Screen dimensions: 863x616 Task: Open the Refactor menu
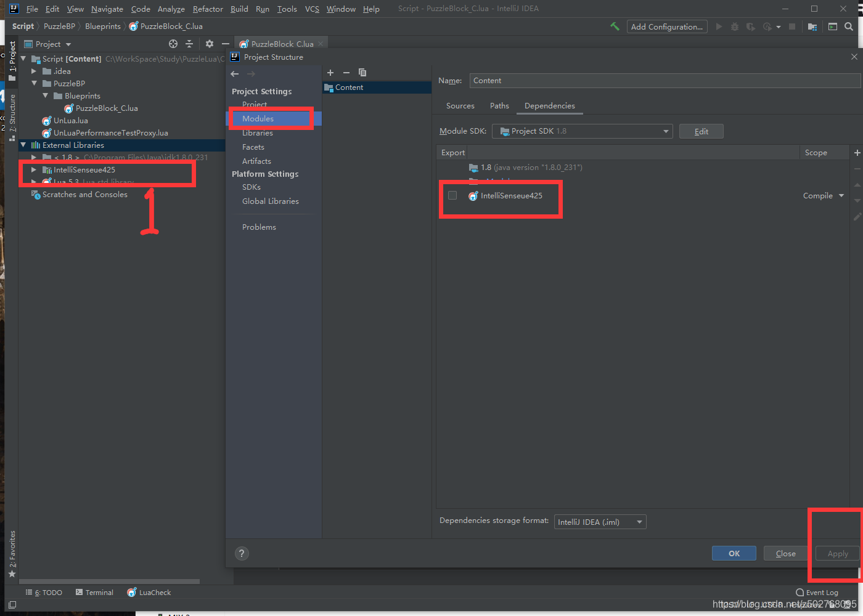click(x=208, y=9)
